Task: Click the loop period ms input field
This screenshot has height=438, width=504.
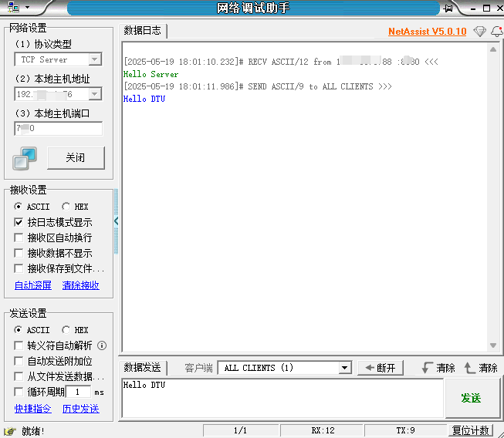Action: pos(78,392)
